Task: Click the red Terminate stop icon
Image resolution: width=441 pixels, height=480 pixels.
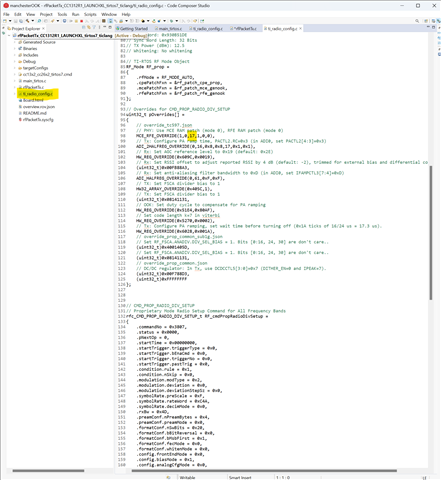Action: click(x=81, y=21)
